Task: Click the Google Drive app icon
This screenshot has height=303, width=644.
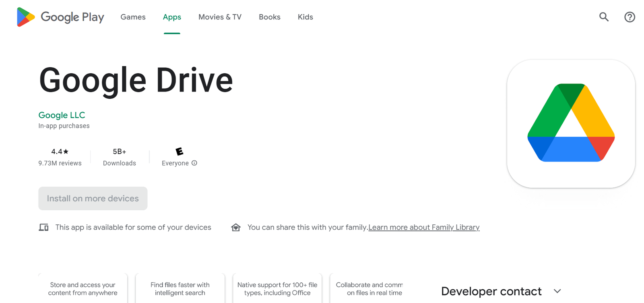Action: (x=571, y=124)
